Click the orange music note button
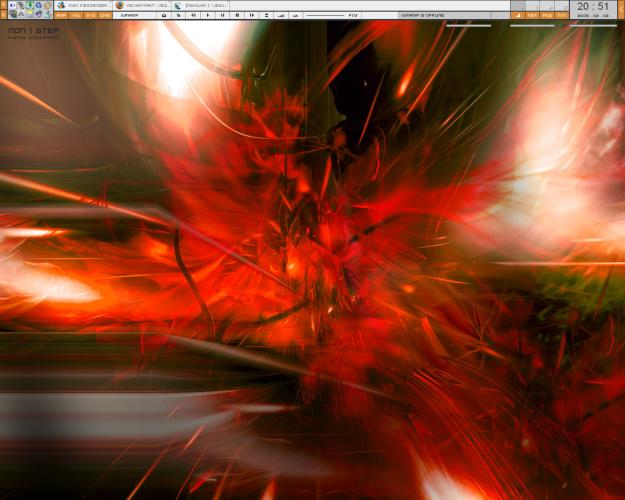Screen dimensions: 625x500 [x=518, y=15]
